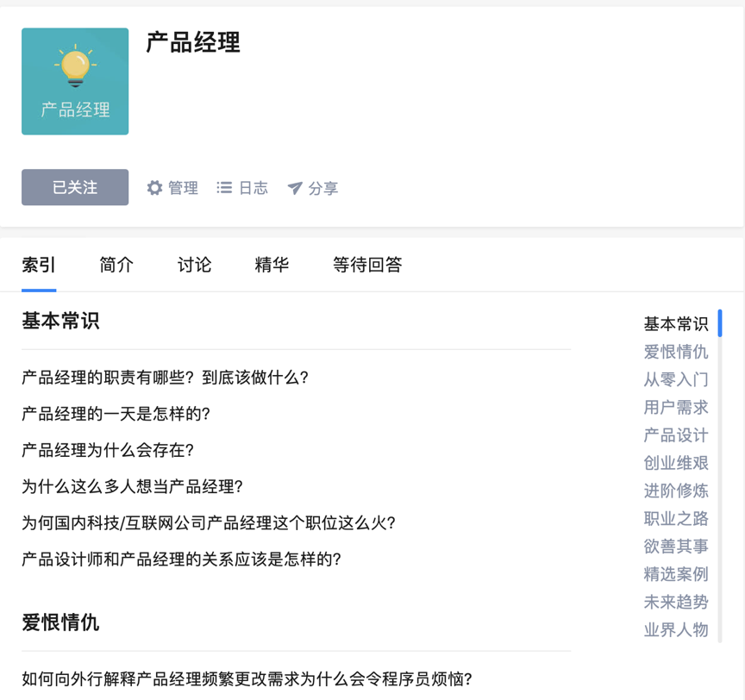
Task: Open question 为什么这么多人想当产品经理?
Action: point(133,486)
